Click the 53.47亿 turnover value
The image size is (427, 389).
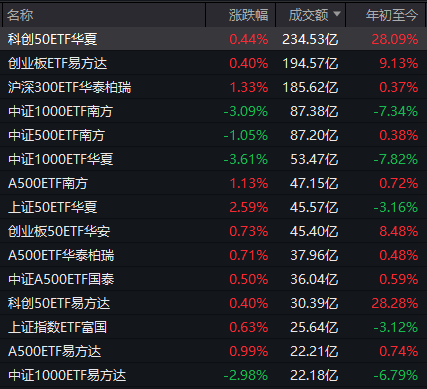coord(314,159)
